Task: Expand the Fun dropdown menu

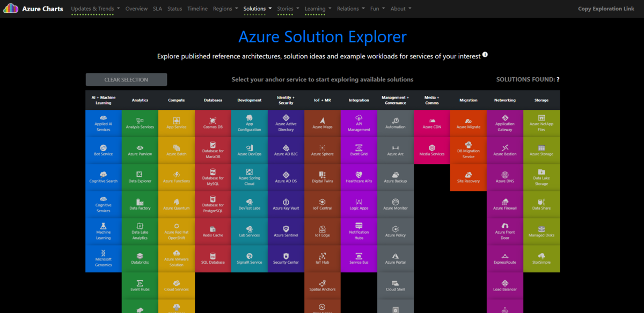Action: click(x=377, y=9)
